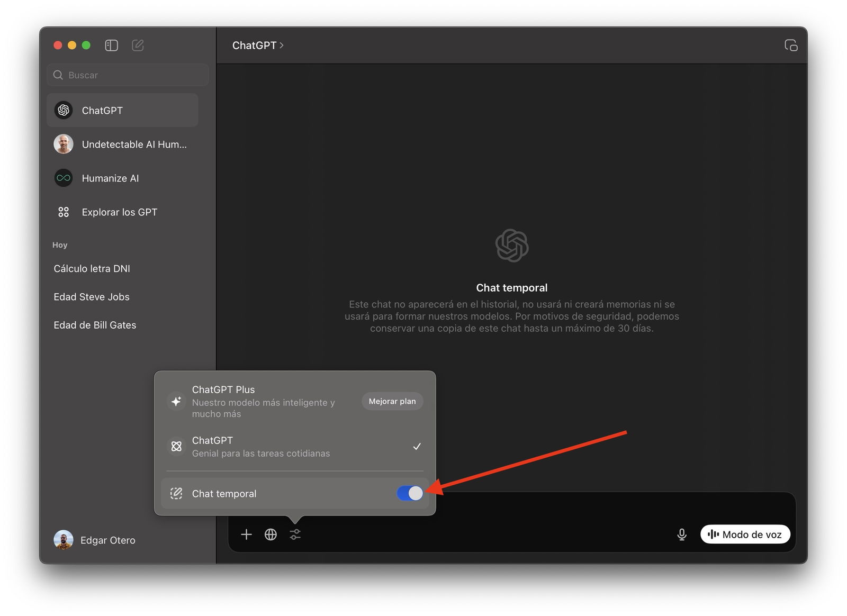Click the plus attachment icon
This screenshot has width=847, height=616.
click(x=246, y=535)
